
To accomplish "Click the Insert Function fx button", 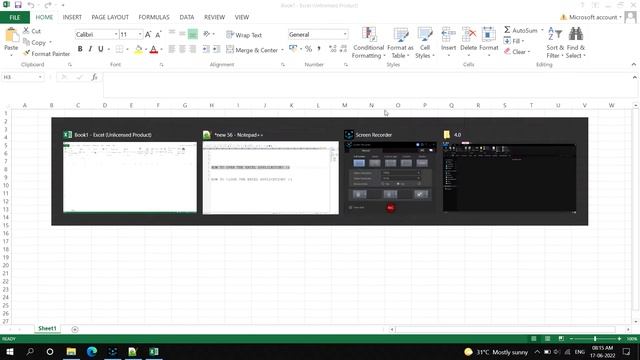I will point(94,77).
